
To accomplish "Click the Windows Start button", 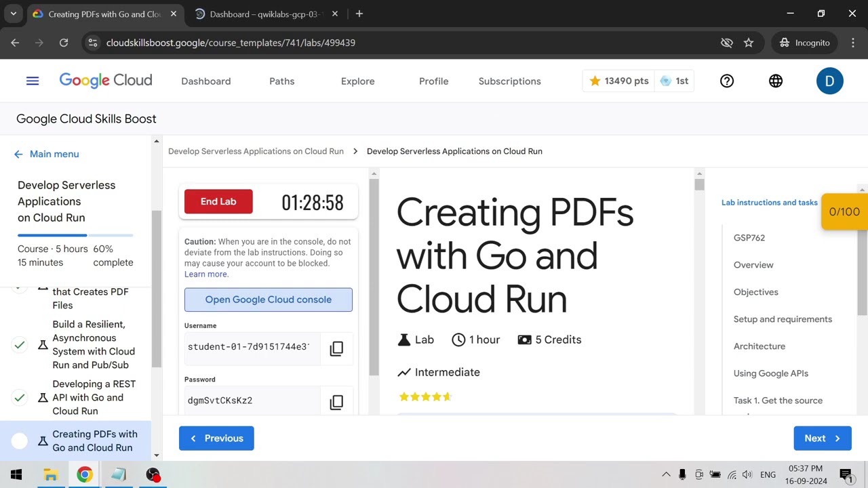I will tap(16, 474).
